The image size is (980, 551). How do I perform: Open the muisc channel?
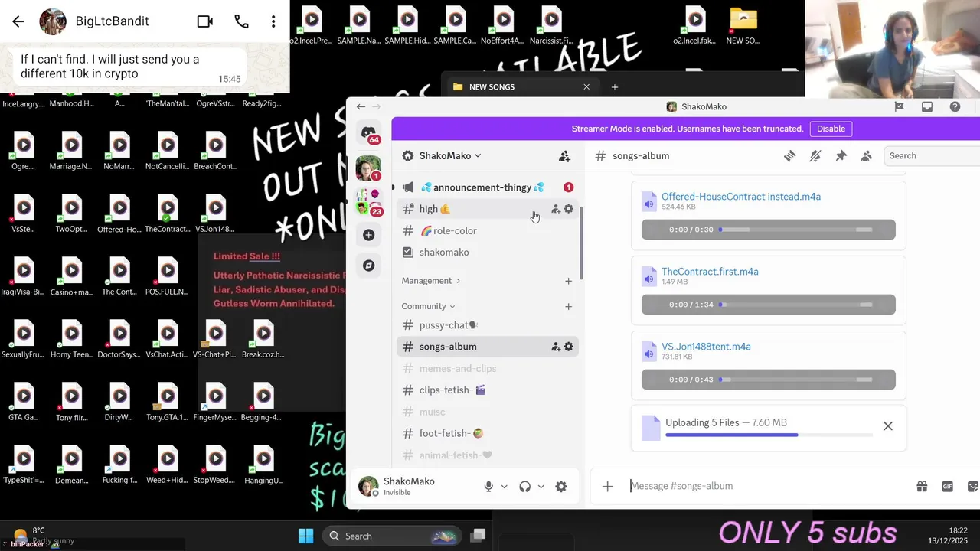[487, 412]
